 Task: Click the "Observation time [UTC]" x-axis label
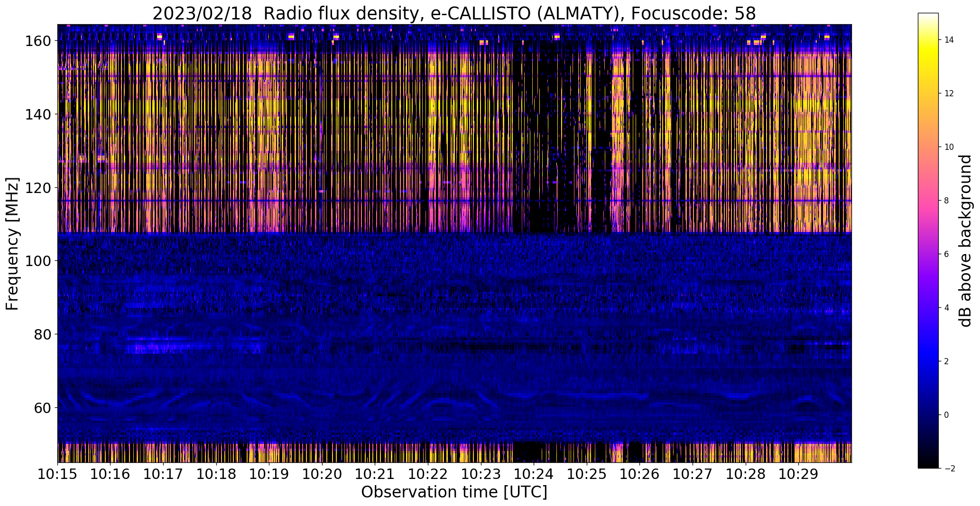point(454,492)
